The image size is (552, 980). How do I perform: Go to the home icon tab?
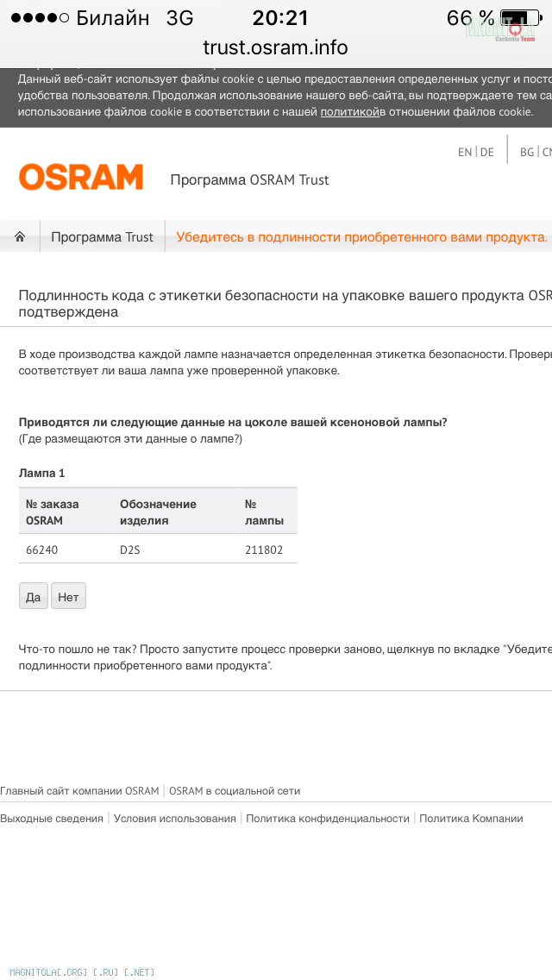point(20,237)
